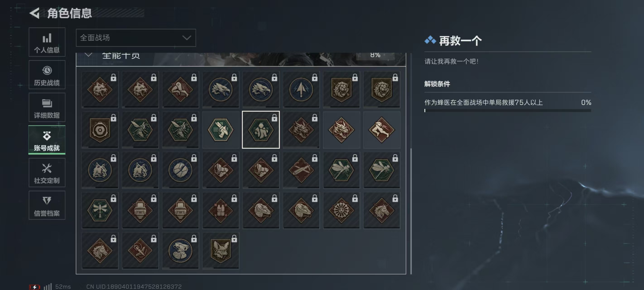Select the unlocked medic syringe hexagon badge
This screenshot has width=644, height=290.
[x=221, y=130]
